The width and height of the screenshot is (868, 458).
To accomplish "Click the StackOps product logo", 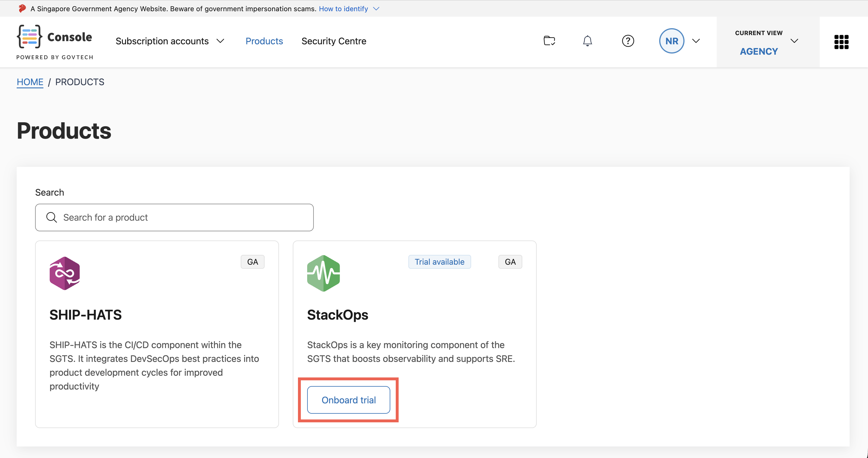I will coord(323,273).
